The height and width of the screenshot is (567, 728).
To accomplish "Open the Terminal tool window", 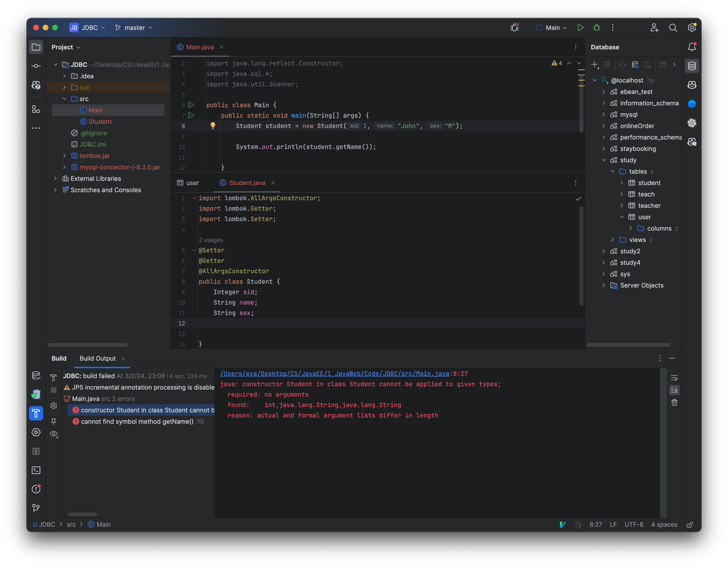I will tap(36, 470).
